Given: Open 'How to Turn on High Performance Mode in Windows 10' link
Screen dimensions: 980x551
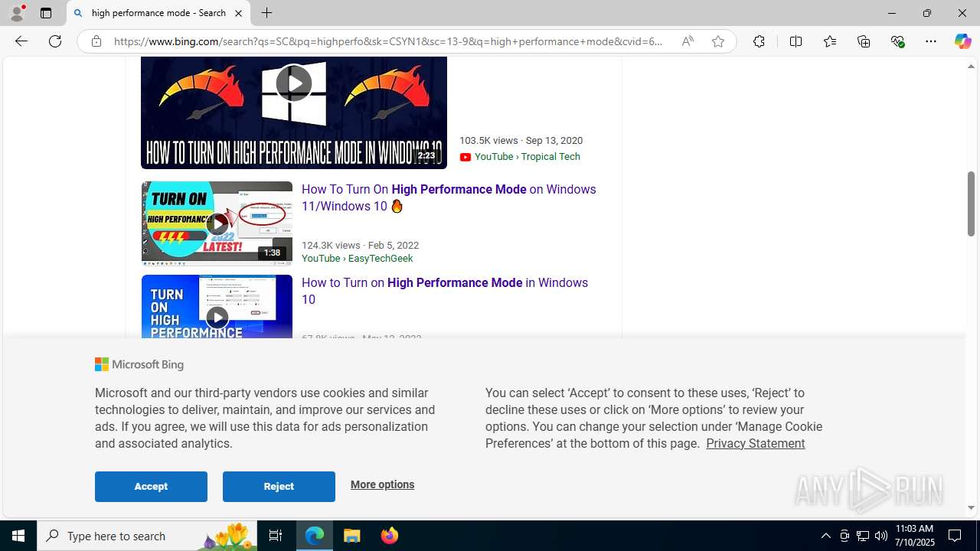Looking at the screenshot, I should (445, 291).
